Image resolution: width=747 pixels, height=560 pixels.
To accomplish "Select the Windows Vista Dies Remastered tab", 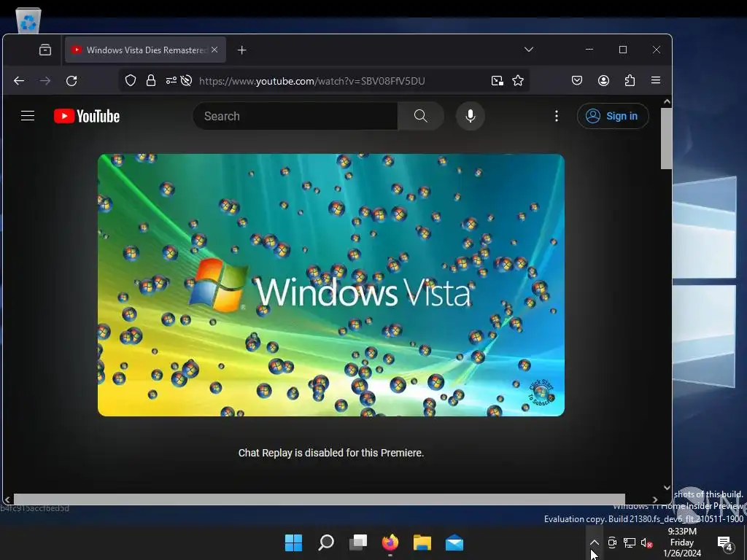I will pyautogui.click(x=145, y=50).
